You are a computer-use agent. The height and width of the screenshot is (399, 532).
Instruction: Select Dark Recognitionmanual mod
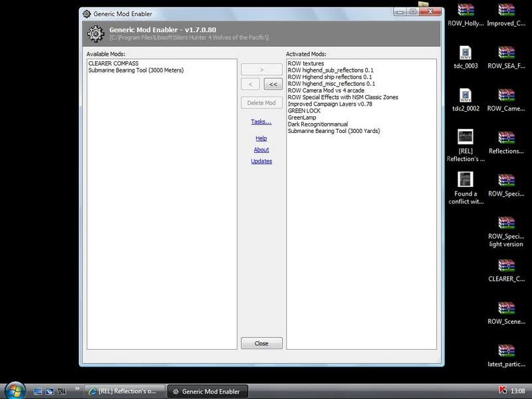pyautogui.click(x=318, y=124)
